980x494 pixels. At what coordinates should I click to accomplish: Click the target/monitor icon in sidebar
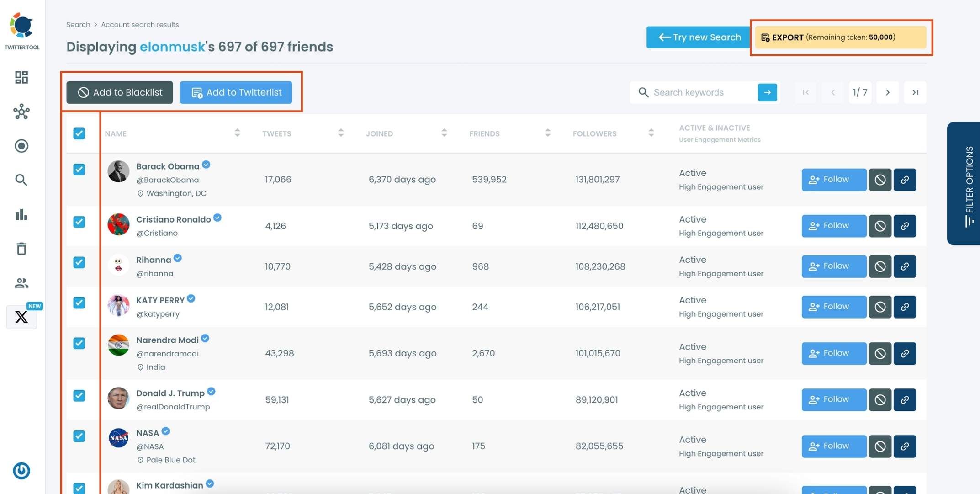(x=21, y=146)
